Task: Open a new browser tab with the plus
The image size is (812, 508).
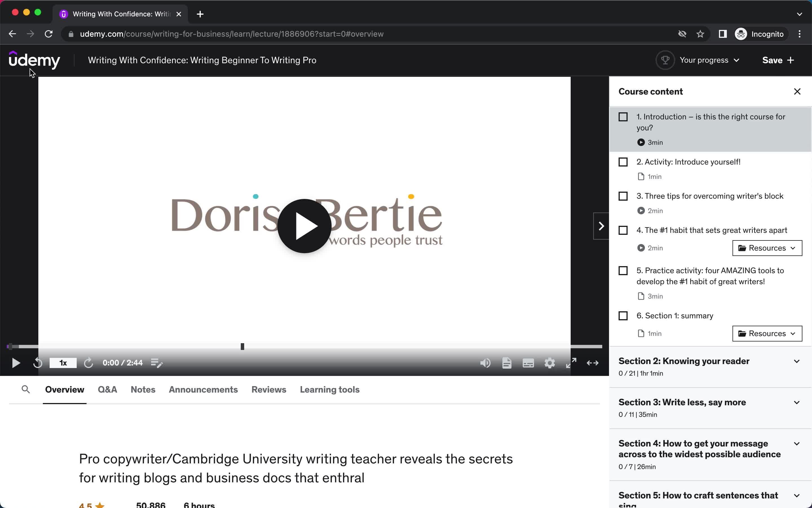Action: click(x=200, y=14)
